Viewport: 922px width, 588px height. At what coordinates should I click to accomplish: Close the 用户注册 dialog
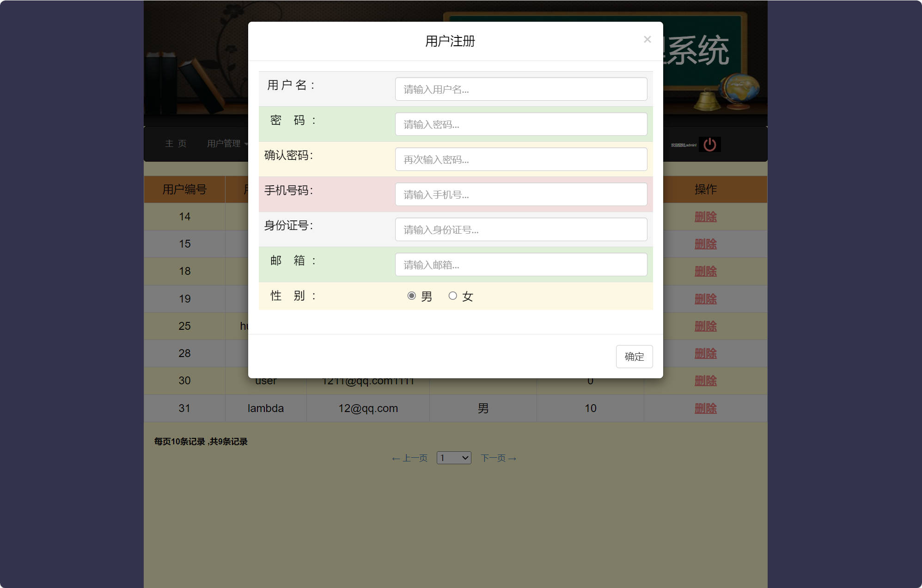tap(647, 39)
